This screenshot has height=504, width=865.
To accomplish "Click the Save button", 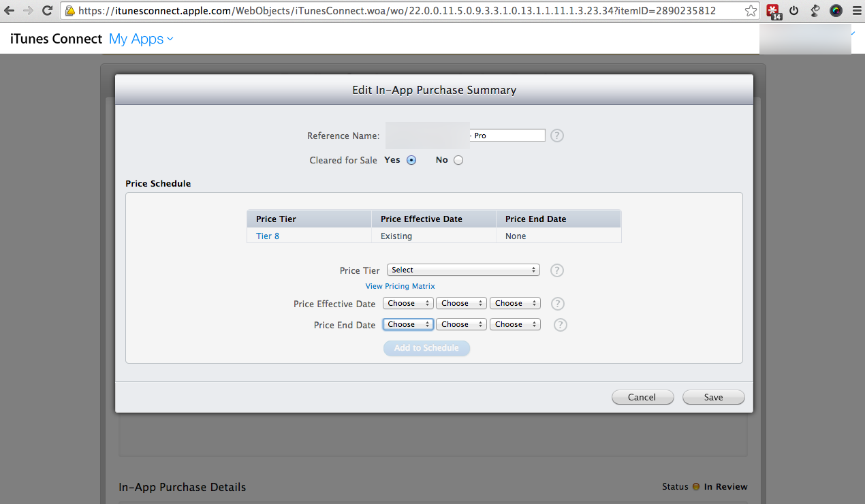I will tap(713, 397).
